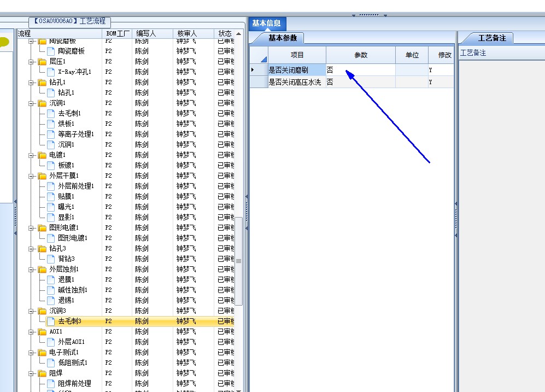Click the 工艺备注 text area
Viewport: 545px width, 392px height.
[502, 226]
